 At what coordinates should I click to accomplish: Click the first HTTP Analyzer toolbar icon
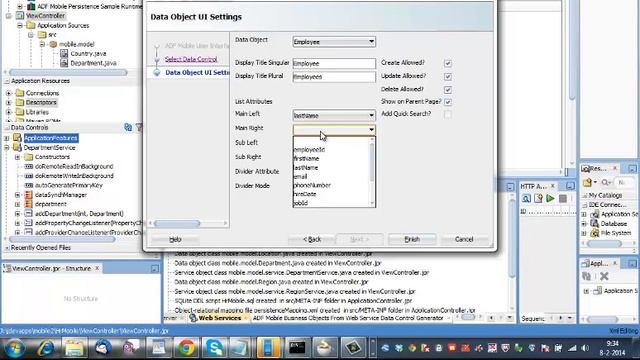(x=526, y=198)
